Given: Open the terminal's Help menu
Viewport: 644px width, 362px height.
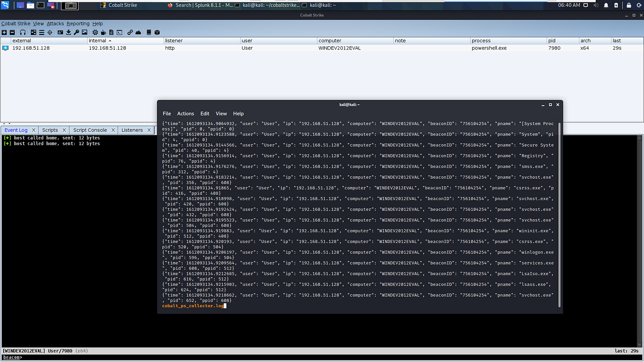Looking at the screenshot, I should point(238,113).
